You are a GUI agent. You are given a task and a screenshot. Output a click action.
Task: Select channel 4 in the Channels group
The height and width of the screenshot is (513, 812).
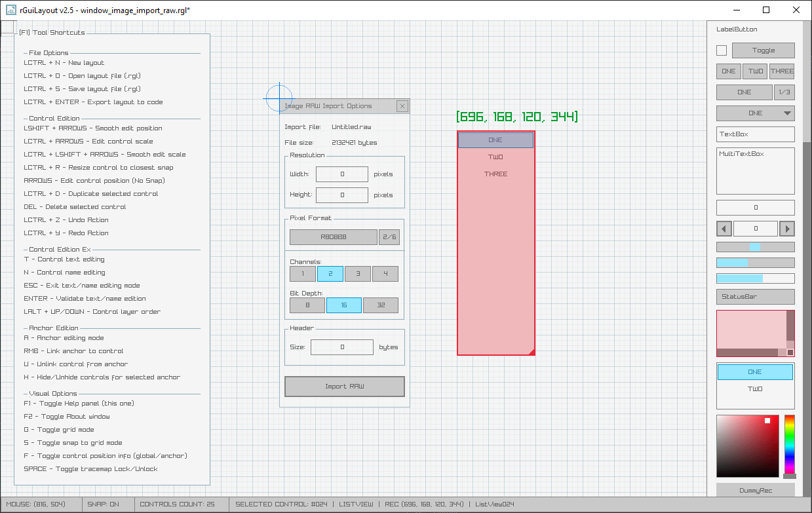click(385, 273)
